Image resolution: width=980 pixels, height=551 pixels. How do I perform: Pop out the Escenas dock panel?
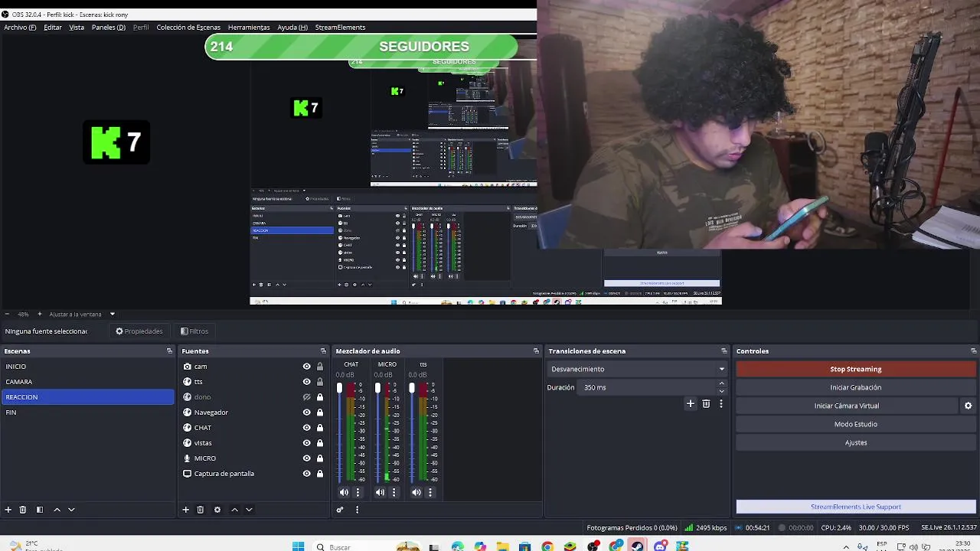[x=169, y=351]
